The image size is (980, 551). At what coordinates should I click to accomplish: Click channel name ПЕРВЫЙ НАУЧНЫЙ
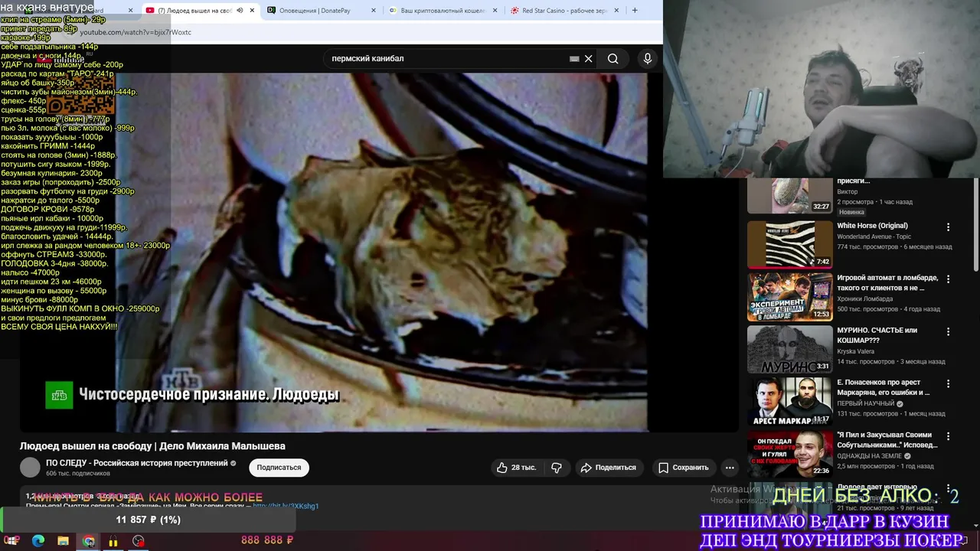865,403
